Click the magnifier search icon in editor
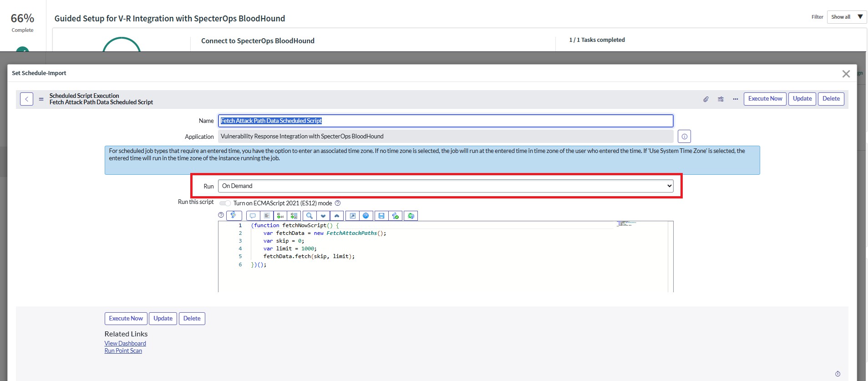This screenshot has height=381, width=868. click(310, 216)
